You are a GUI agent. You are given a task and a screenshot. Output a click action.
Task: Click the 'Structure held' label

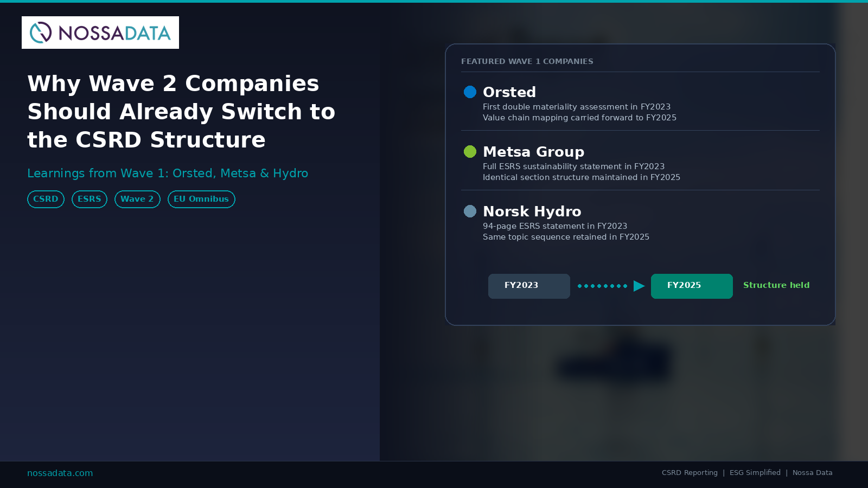tap(776, 285)
